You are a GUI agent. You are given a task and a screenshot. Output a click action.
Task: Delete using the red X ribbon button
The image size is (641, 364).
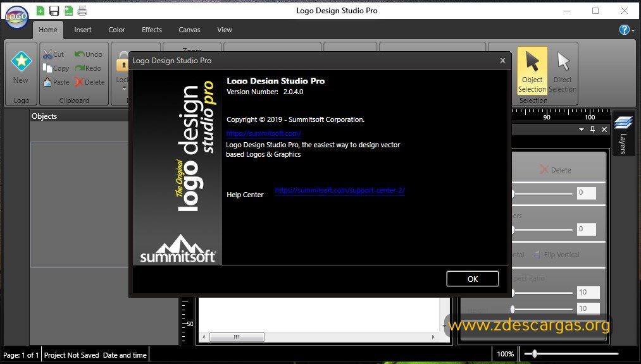coord(89,82)
